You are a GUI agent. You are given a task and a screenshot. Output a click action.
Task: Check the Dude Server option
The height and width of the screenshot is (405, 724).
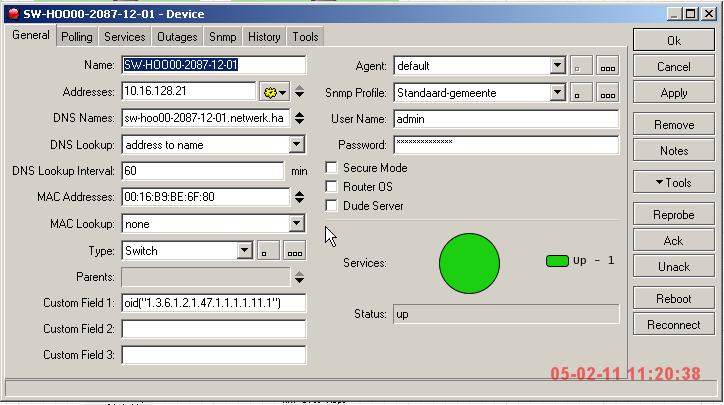(331, 206)
